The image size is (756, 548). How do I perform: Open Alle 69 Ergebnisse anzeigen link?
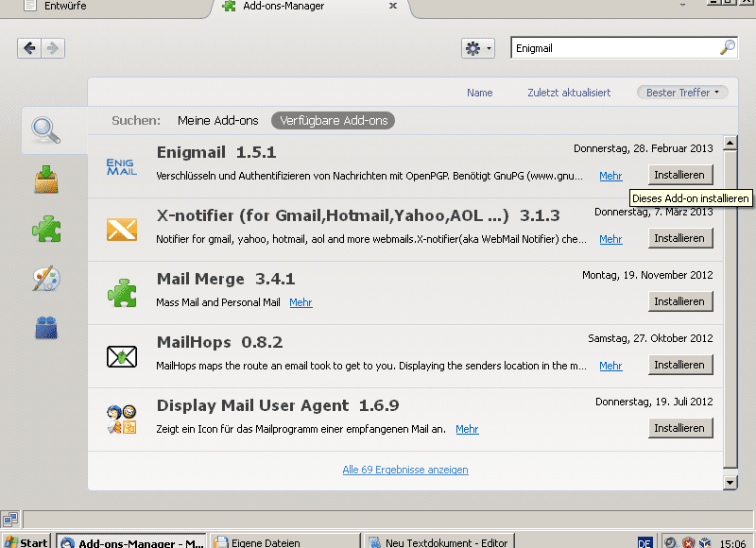[404, 470]
